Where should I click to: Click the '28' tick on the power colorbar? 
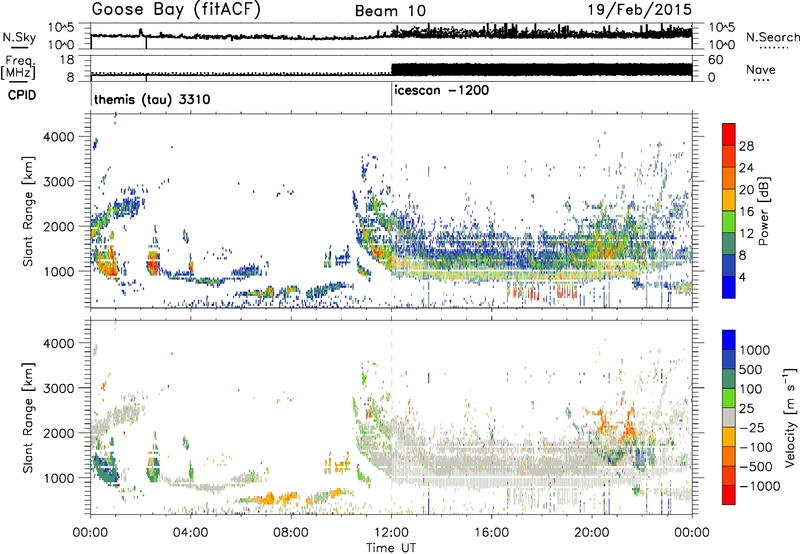[746, 146]
